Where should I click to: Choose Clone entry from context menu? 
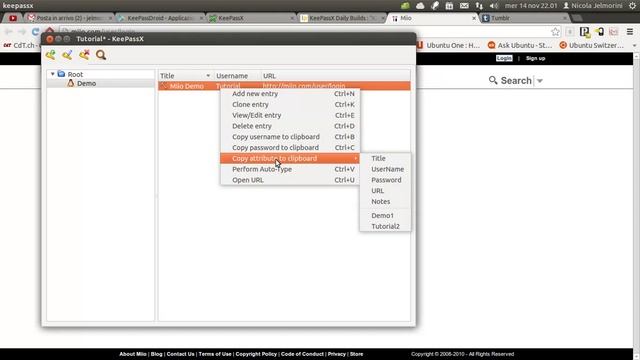click(x=290, y=104)
